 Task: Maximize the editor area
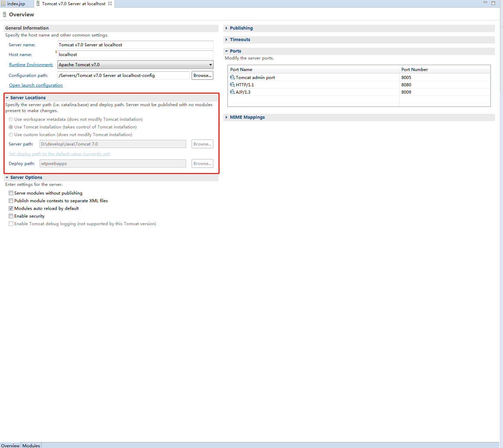tap(493, 3)
